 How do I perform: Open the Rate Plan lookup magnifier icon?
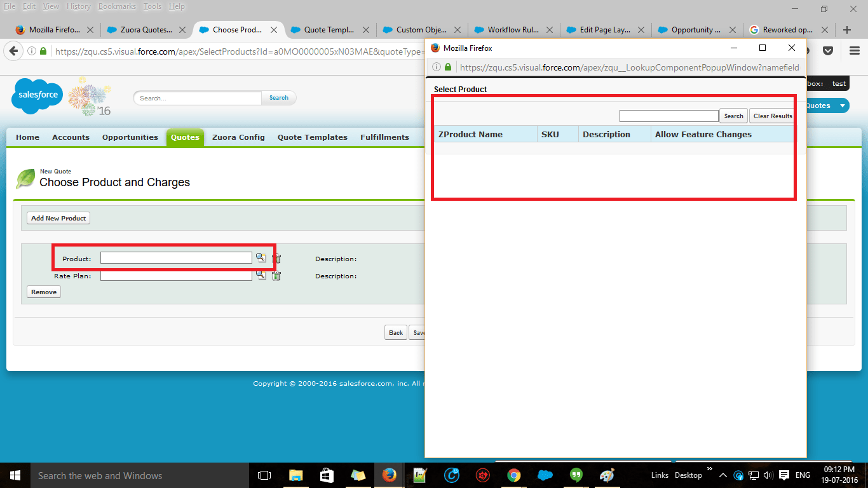tap(261, 274)
